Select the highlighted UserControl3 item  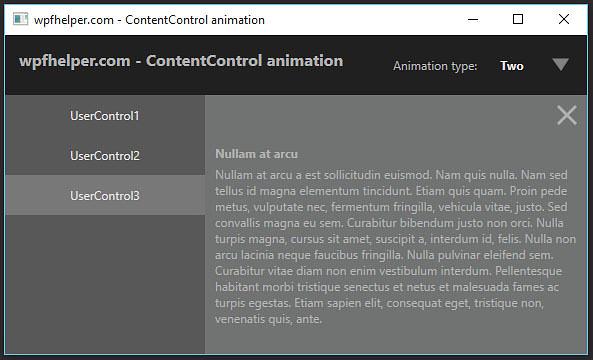click(x=105, y=195)
